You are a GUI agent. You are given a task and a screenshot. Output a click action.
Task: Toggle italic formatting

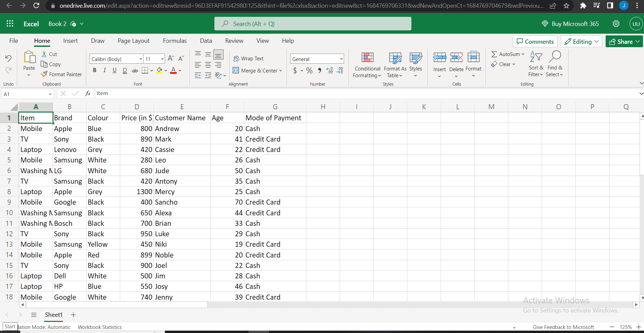coord(104,70)
